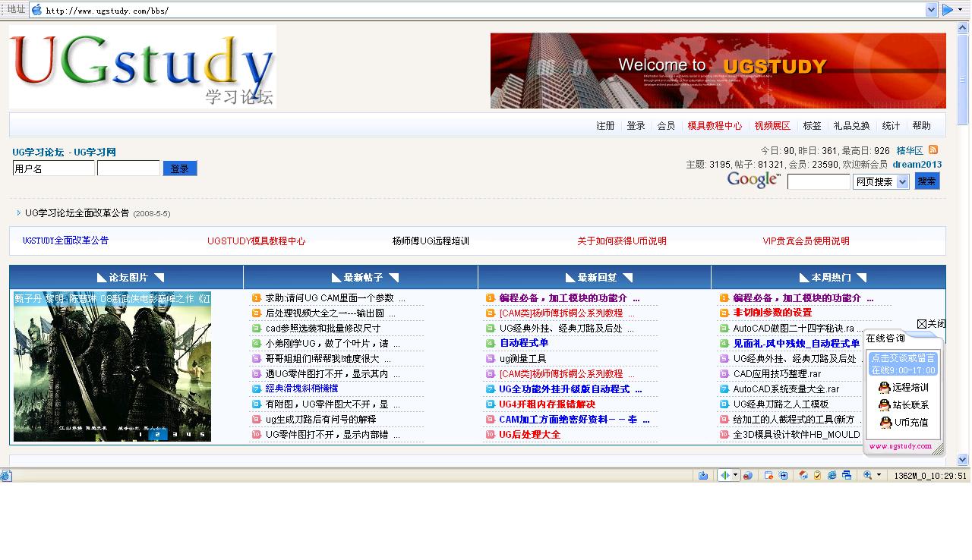Image resolution: width=972 pixels, height=560 pixels.
Task: Click the download icon in status bar
Action: [703, 476]
